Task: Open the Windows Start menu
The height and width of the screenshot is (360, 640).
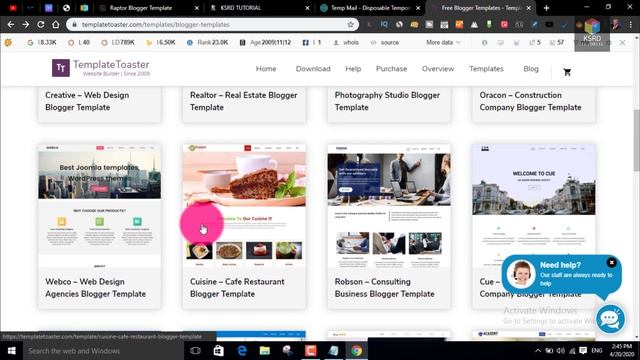Action: click(11, 351)
